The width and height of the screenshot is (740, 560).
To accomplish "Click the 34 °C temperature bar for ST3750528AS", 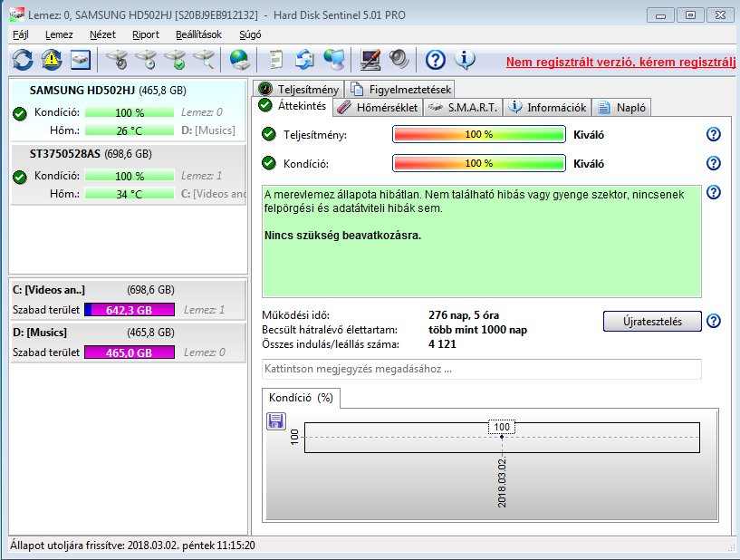I will (x=130, y=194).
